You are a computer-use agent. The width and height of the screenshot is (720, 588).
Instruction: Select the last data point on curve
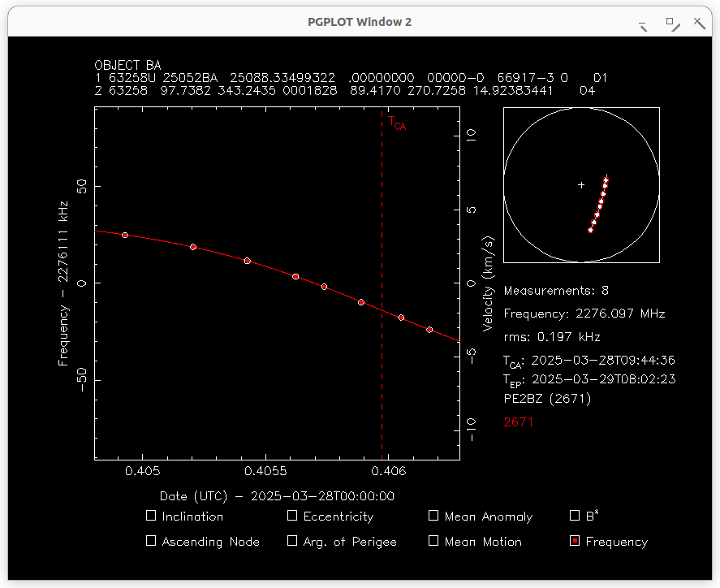click(429, 330)
